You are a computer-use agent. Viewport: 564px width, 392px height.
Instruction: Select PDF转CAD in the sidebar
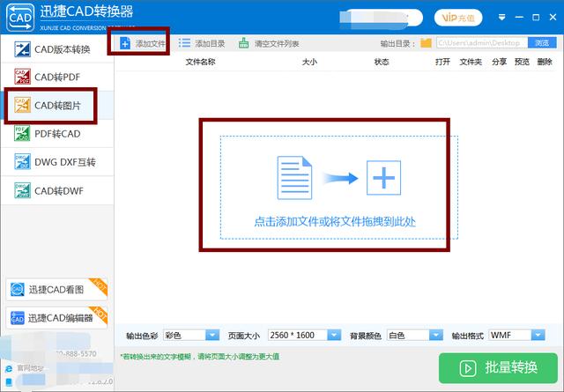(x=57, y=133)
